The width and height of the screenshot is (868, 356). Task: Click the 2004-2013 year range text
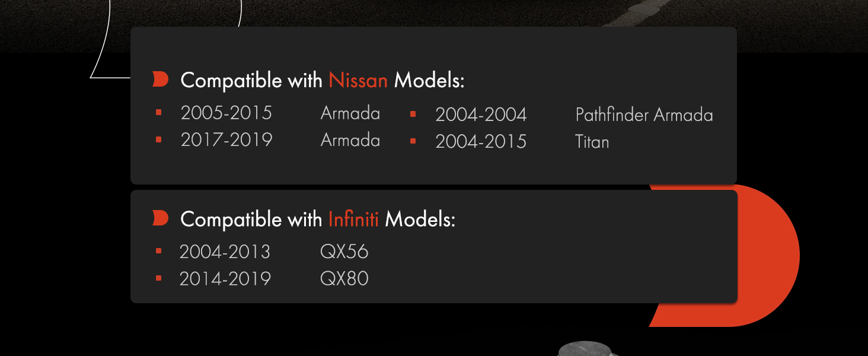225,252
